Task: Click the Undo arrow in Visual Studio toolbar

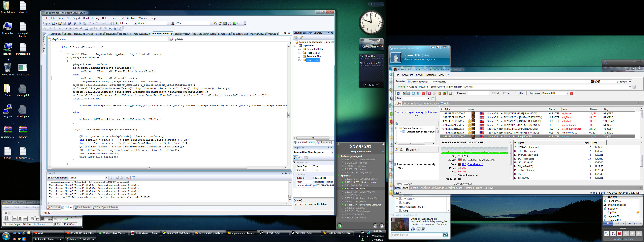Action: (x=90, y=23)
